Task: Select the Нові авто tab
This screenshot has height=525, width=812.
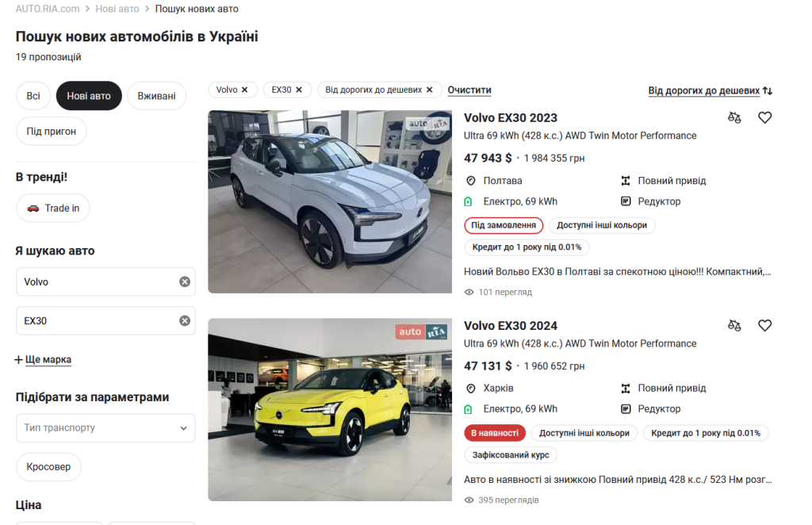Action: 89,96
